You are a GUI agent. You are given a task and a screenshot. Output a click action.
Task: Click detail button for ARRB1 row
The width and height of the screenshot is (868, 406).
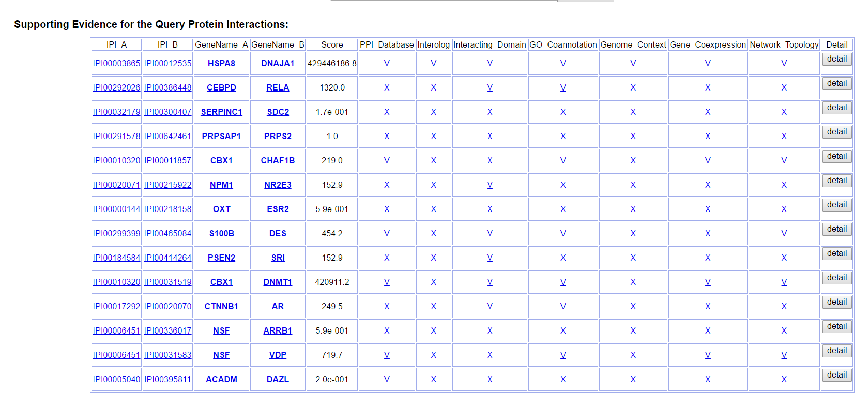[836, 326]
